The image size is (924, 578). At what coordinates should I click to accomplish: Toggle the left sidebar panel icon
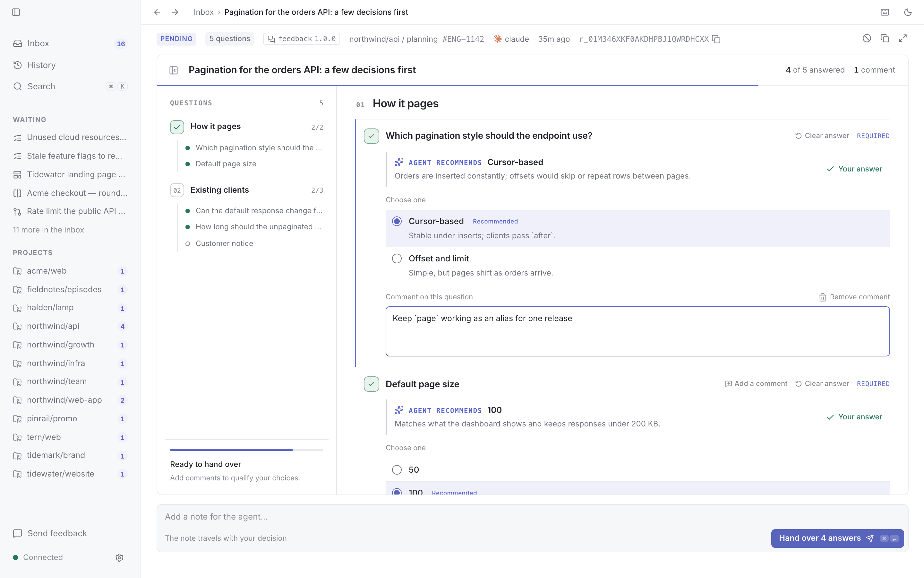16,12
